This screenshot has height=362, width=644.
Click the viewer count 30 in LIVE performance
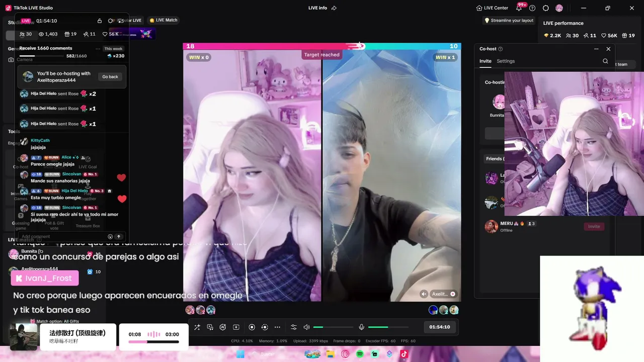point(573,36)
